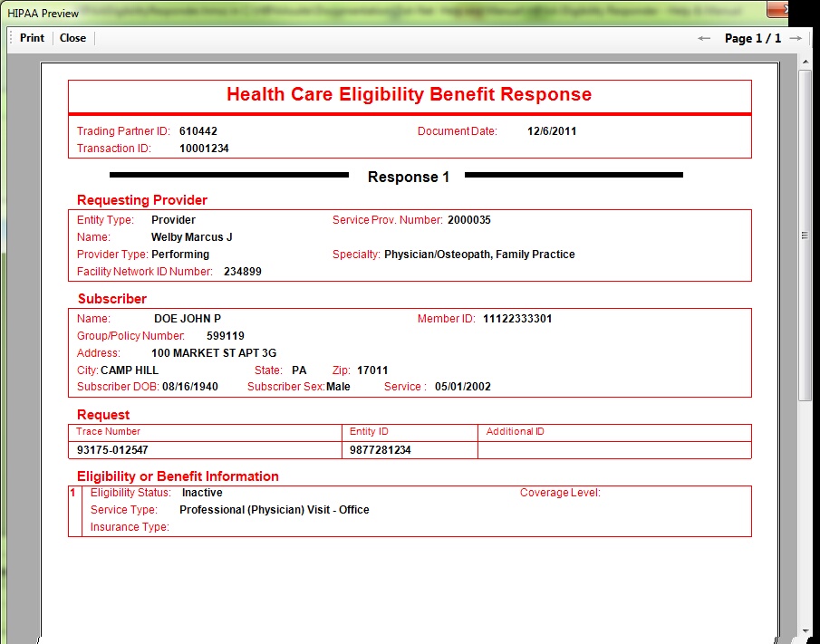Click the previous page arrow icon
The width and height of the screenshot is (820, 644).
pos(704,38)
